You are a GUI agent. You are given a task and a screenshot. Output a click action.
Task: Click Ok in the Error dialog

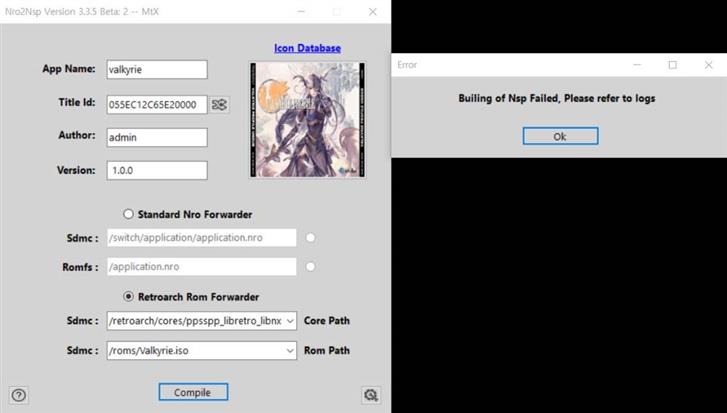click(560, 136)
